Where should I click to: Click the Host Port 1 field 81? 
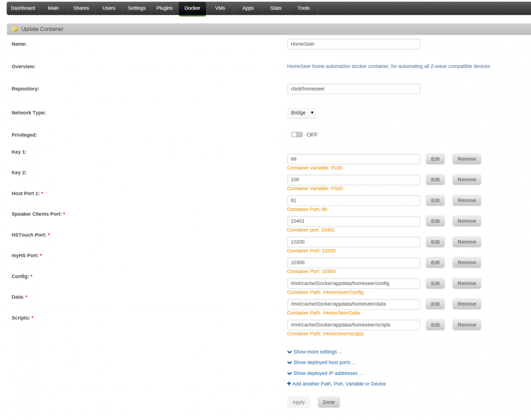354,201
